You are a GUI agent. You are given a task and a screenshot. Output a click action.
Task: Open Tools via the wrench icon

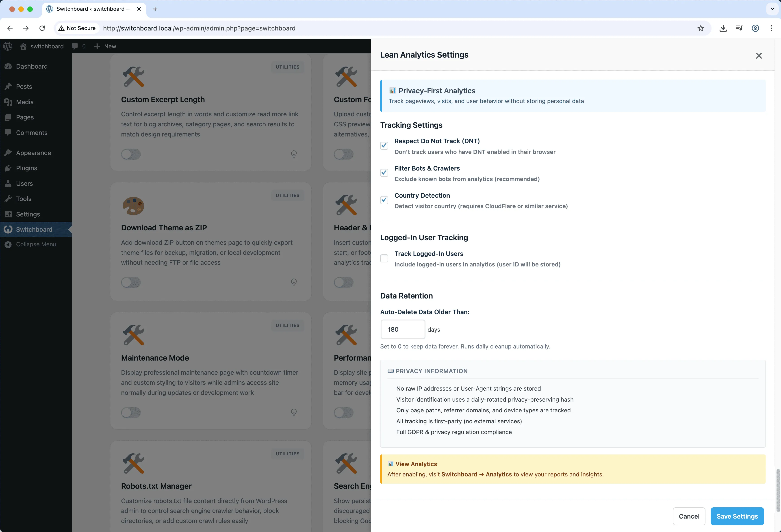click(x=8, y=199)
